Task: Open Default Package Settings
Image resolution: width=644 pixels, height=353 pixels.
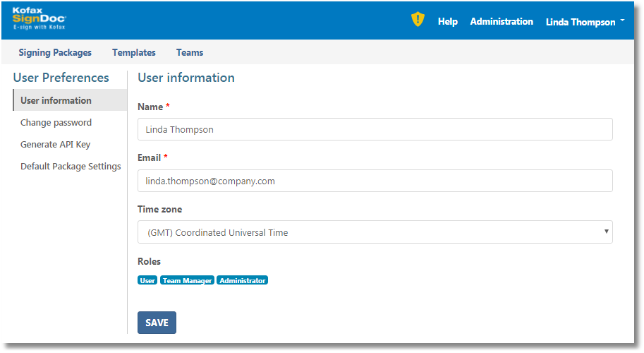Action: click(71, 167)
